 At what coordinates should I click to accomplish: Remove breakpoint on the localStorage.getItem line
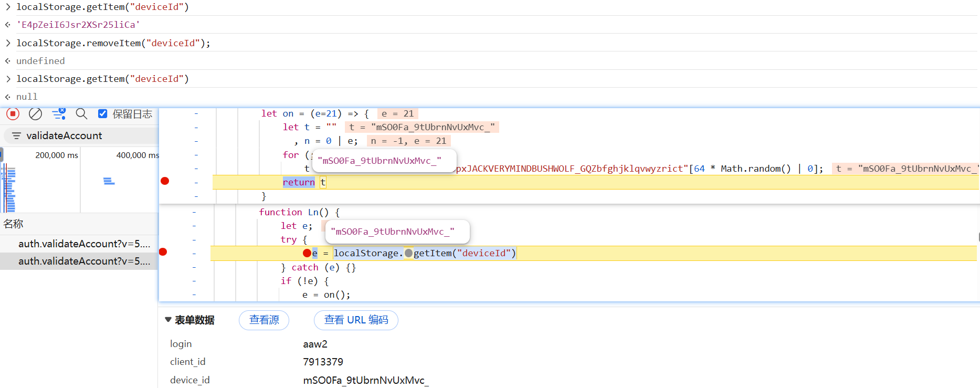tap(163, 252)
